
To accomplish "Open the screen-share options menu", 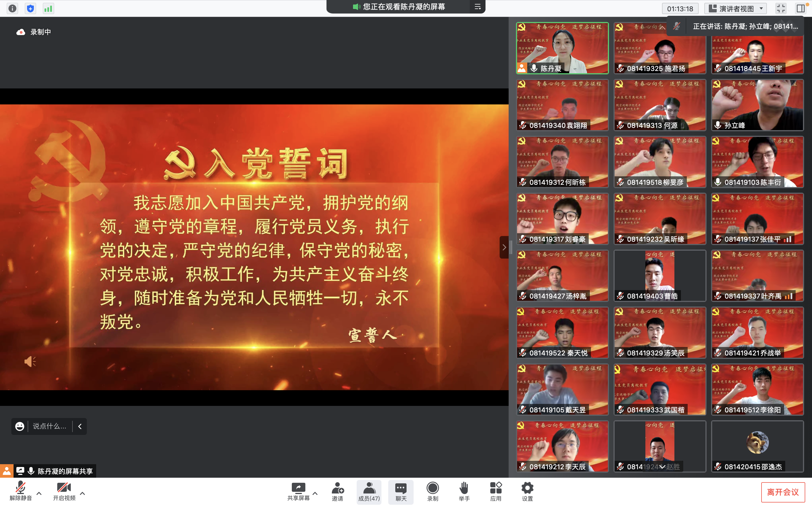I will pos(477,7).
